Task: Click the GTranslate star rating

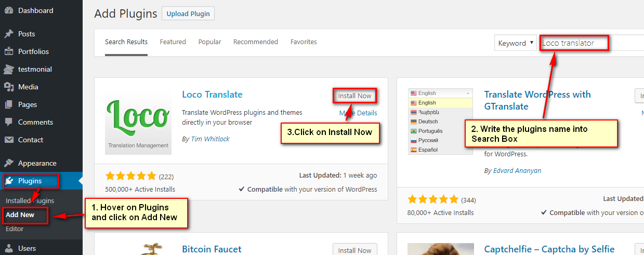Action: point(433,199)
